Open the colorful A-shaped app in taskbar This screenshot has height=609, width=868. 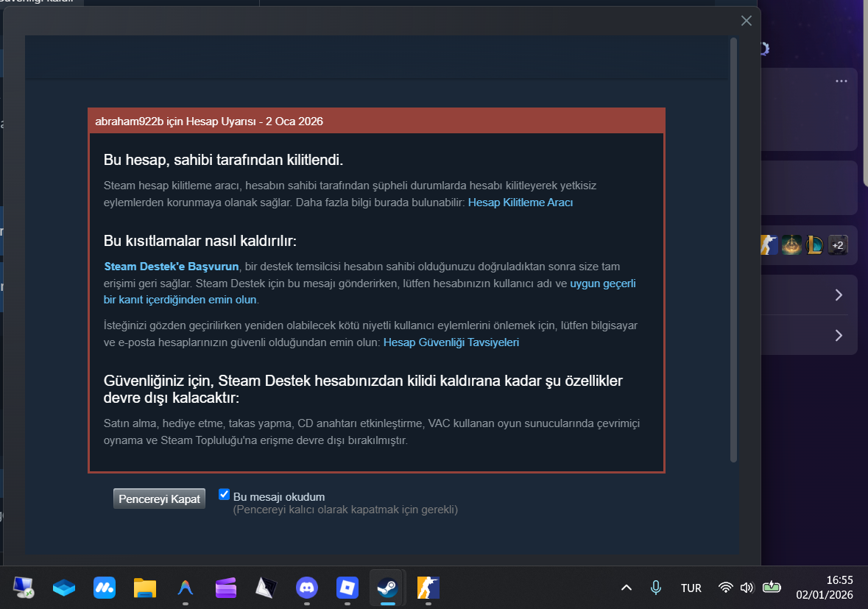pyautogui.click(x=186, y=588)
